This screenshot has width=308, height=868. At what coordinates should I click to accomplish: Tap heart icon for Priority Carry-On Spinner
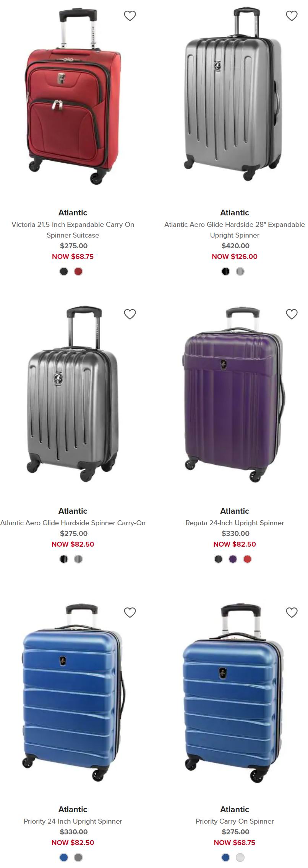pyautogui.click(x=292, y=612)
